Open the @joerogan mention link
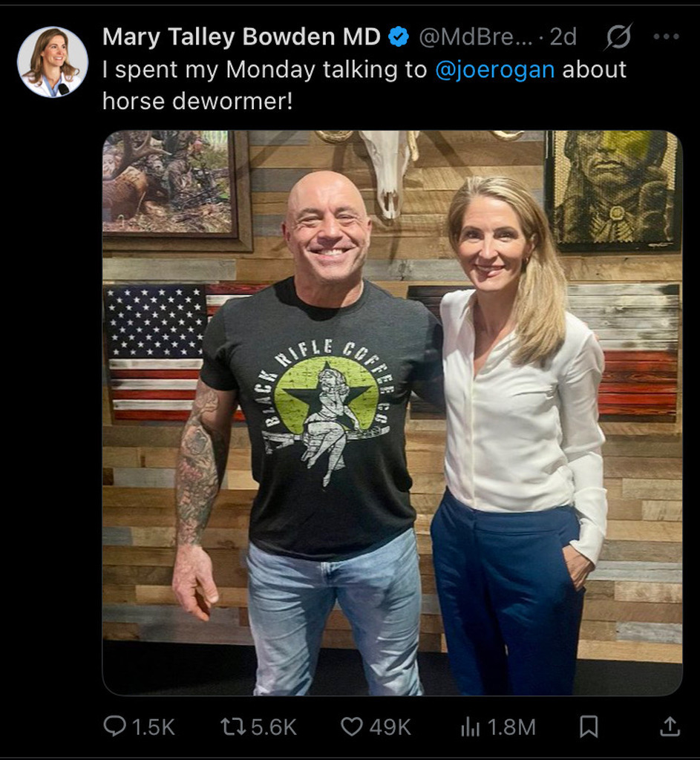Viewport: 700px width, 760px height. coord(494,69)
